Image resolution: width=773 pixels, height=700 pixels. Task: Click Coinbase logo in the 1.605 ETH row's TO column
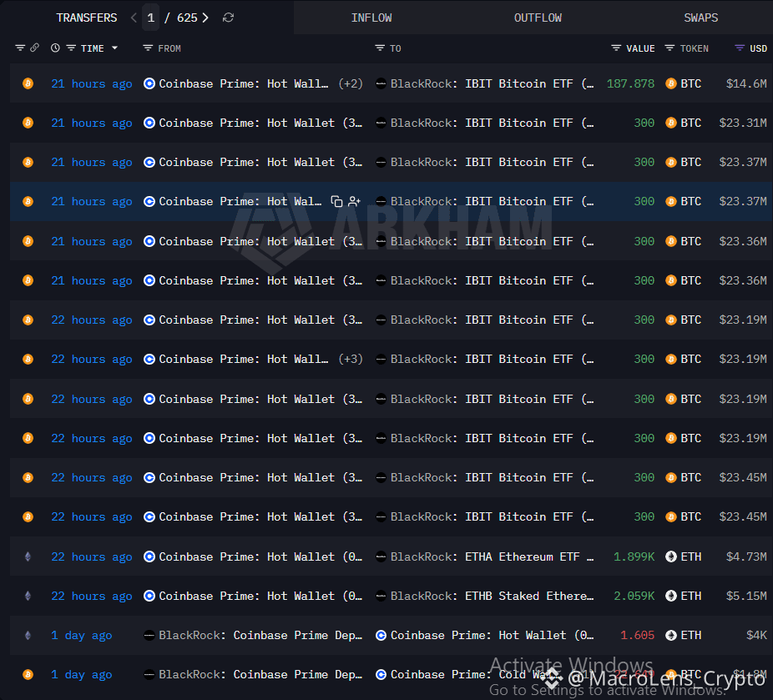click(x=381, y=636)
